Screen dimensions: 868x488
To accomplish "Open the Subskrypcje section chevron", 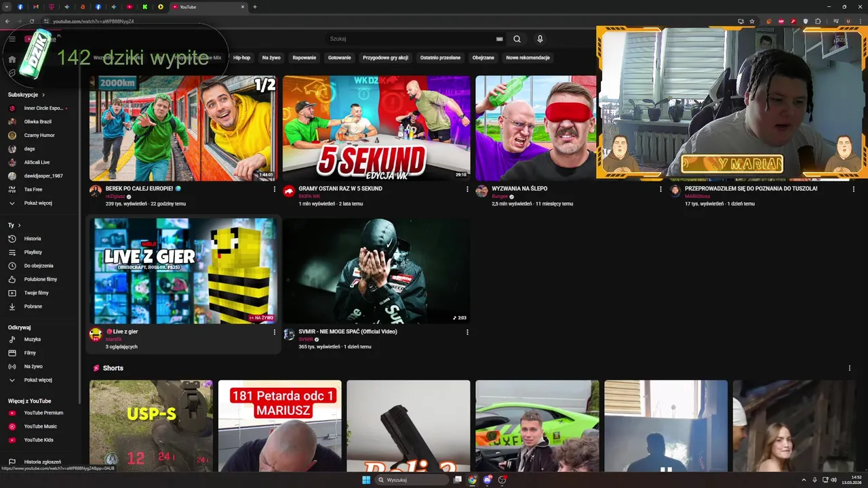I will click(43, 95).
